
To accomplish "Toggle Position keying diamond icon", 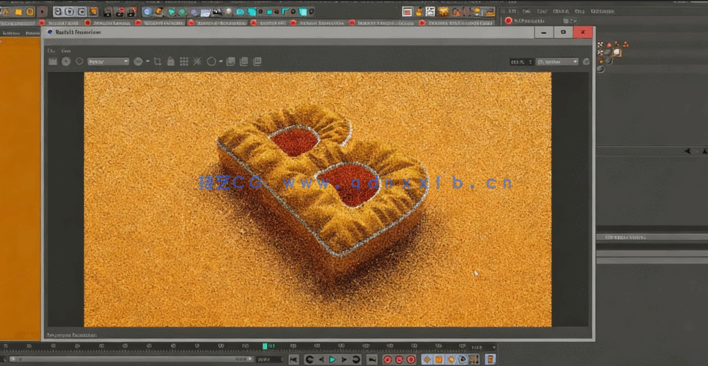I will tap(427, 360).
